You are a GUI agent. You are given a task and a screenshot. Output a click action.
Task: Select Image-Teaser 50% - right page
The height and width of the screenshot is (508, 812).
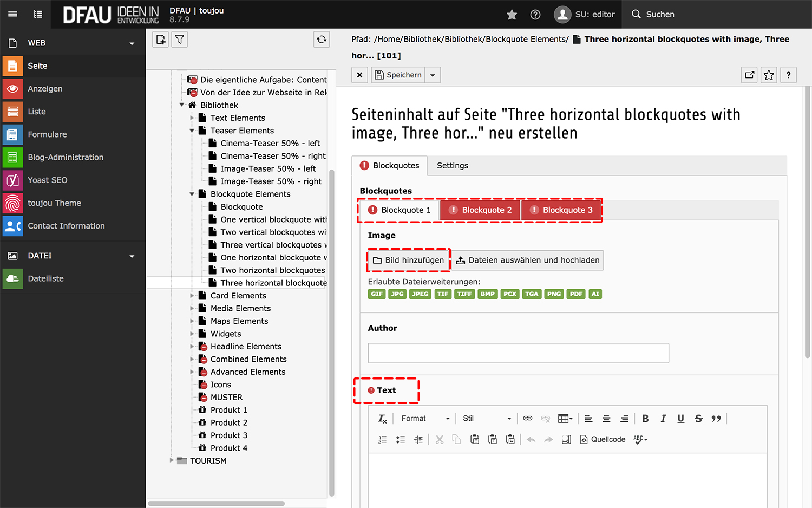271,181
